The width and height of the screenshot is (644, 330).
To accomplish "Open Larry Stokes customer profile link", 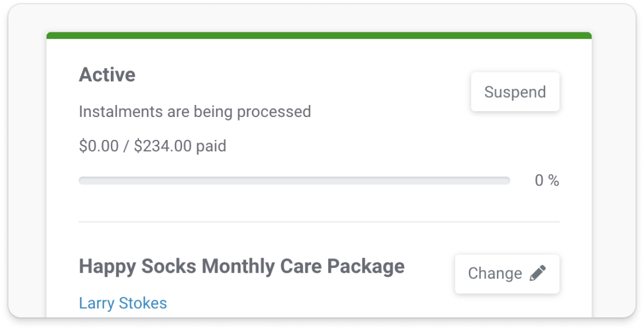I will [x=123, y=303].
